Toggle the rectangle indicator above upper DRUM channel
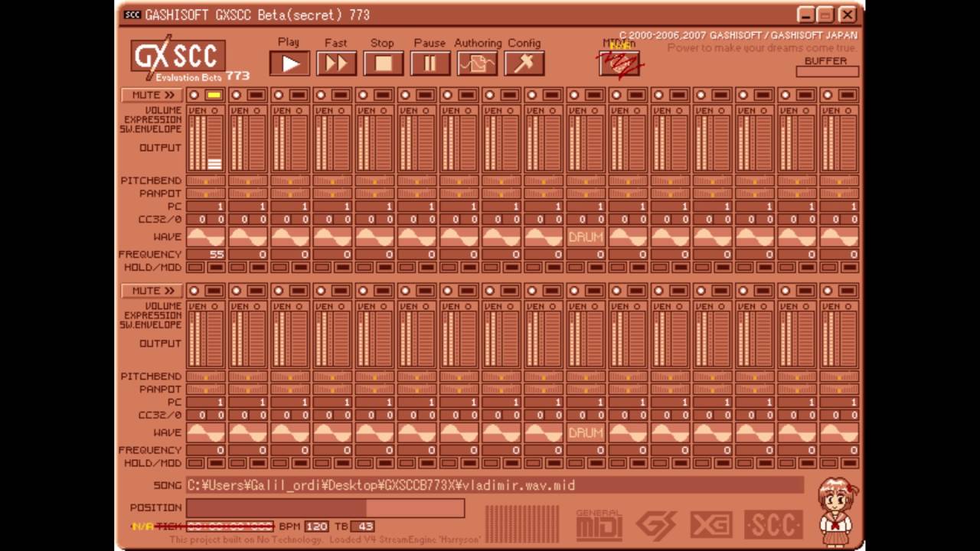980x551 pixels. click(593, 95)
